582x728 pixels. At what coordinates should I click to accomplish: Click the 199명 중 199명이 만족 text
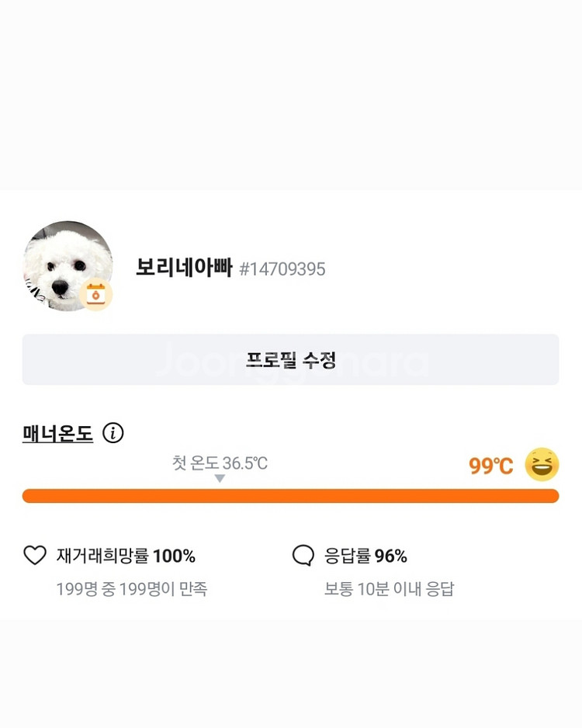tap(131, 589)
